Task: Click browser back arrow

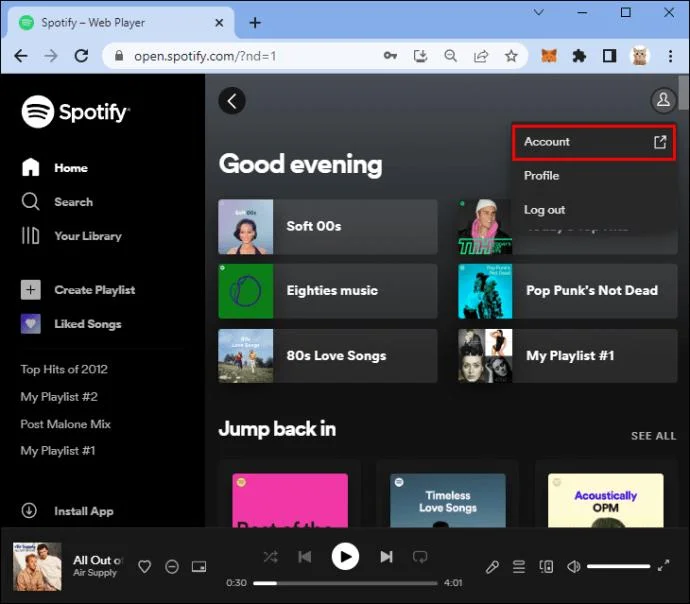Action: [21, 56]
